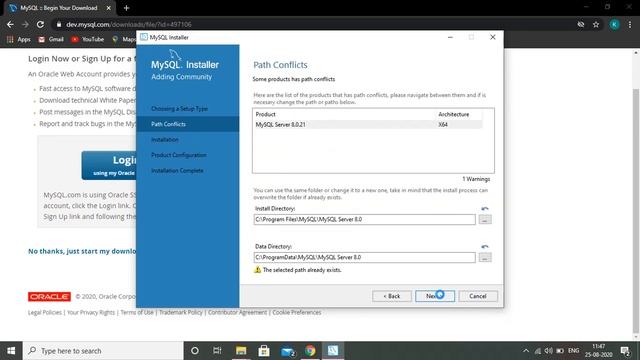This screenshot has height=360, width=640.
Task: Open Trademark Policy footer link
Action: click(181, 312)
